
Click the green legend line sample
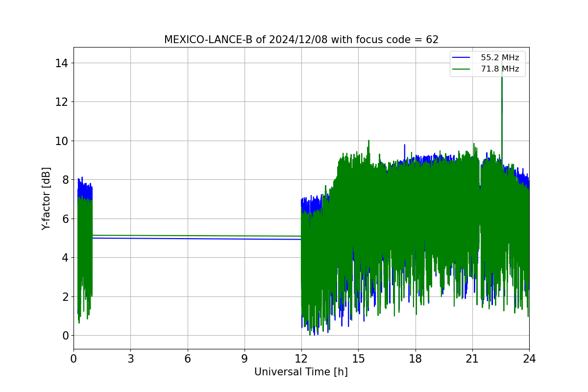(462, 69)
